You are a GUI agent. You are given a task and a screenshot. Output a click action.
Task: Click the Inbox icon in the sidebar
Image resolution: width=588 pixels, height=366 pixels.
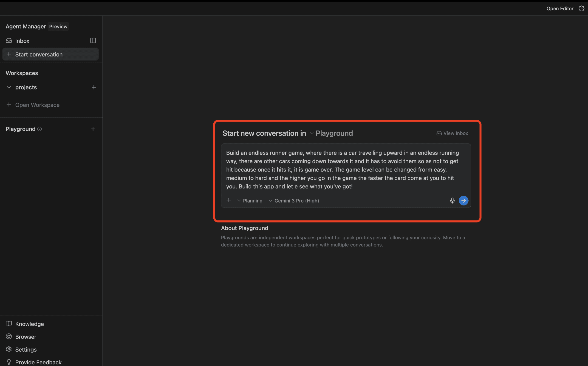pyautogui.click(x=9, y=40)
